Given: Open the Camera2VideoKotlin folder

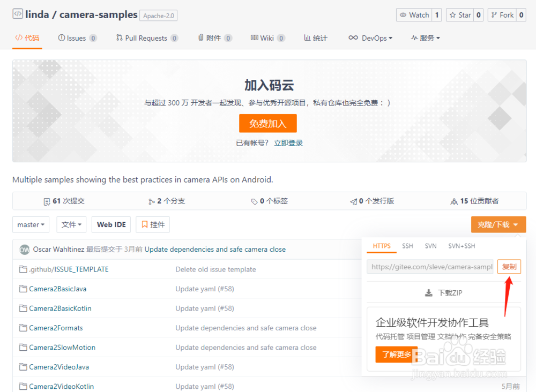Looking at the screenshot, I should click(61, 386).
